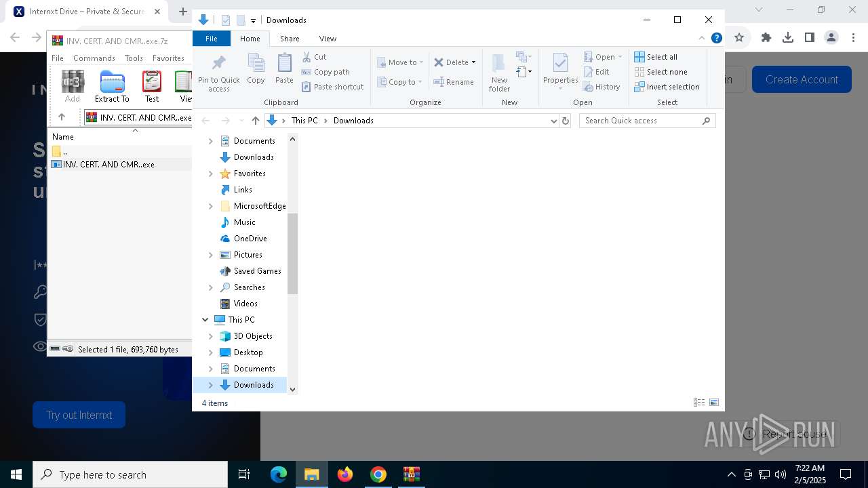
Task: Expand the Pictures tree node
Action: tap(210, 255)
